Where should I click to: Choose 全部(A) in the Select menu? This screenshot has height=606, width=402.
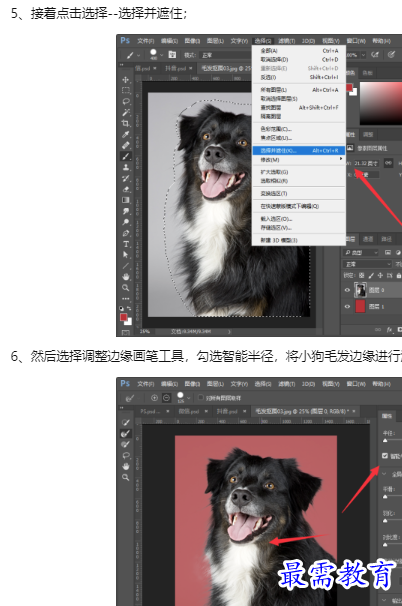coord(298,51)
